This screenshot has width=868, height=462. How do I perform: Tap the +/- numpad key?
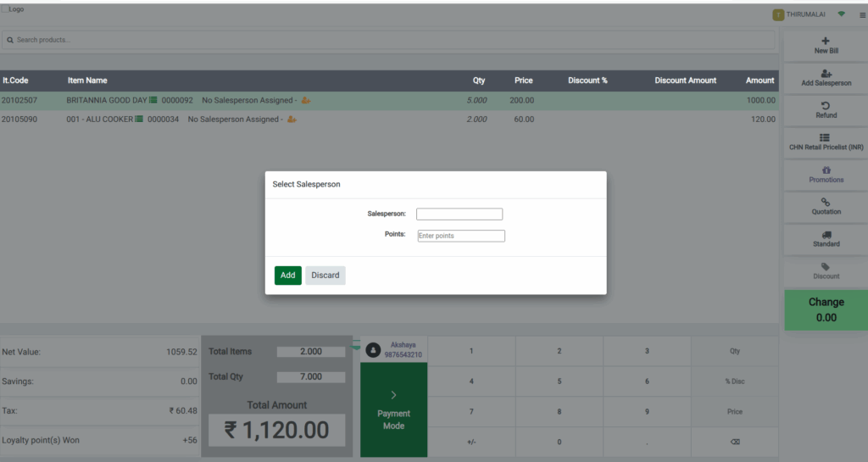click(471, 442)
